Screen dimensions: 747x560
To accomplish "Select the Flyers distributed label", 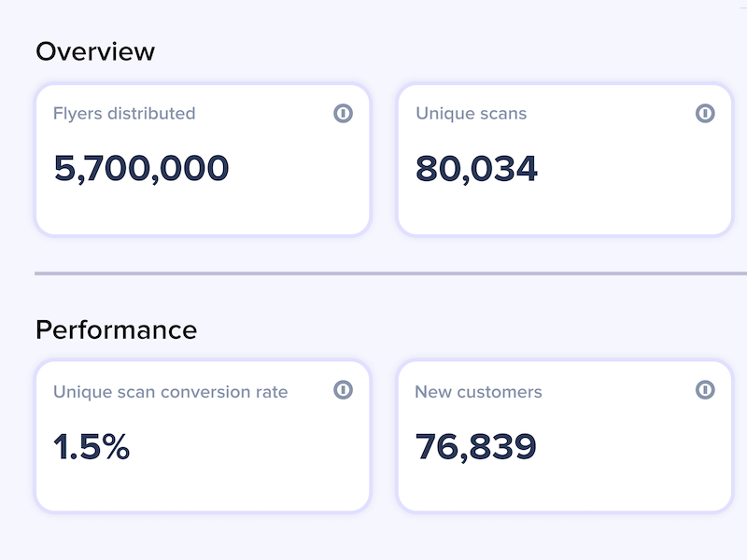I will click(x=124, y=114).
